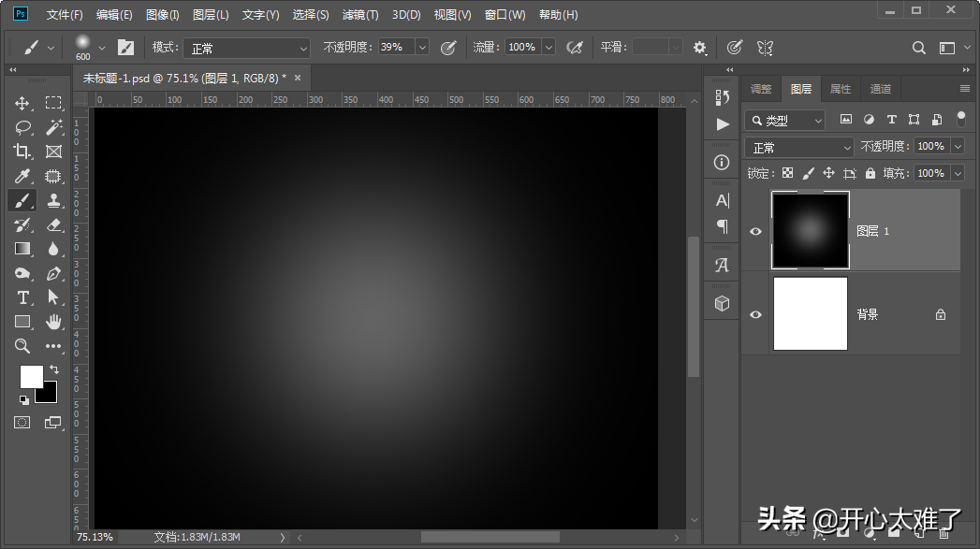Select the Clone Stamp tool
The image size is (980, 549).
(53, 200)
